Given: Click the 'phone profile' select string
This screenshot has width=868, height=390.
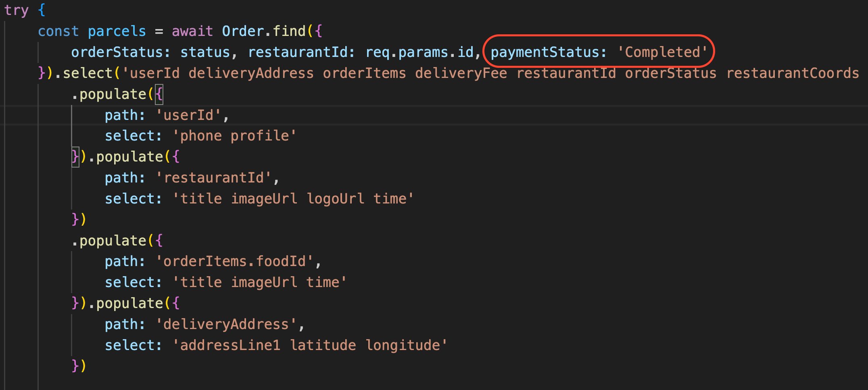Looking at the screenshot, I should coord(234,136).
